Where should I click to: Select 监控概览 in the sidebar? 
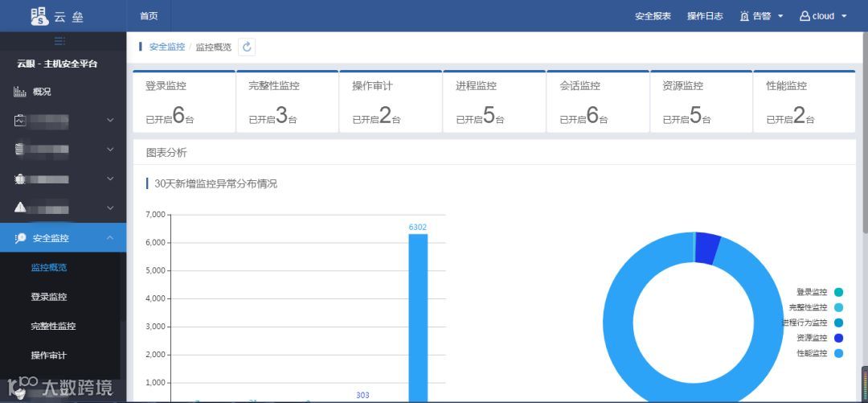[49, 268]
